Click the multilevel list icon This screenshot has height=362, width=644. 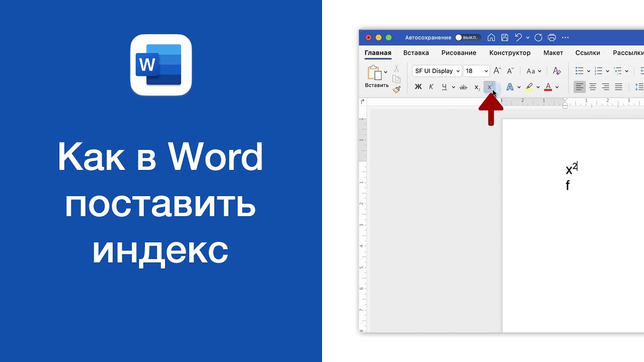618,71
